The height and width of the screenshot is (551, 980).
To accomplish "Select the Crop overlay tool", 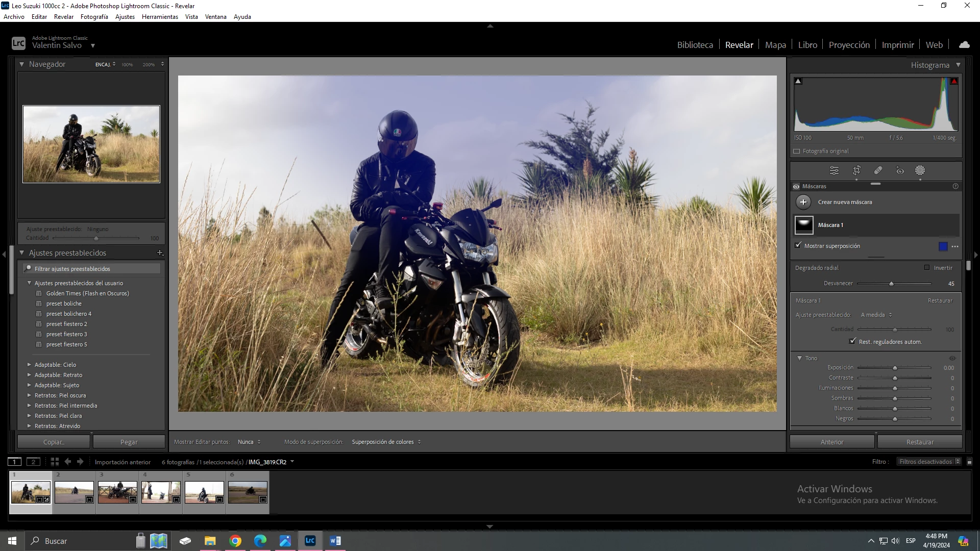I will [856, 170].
